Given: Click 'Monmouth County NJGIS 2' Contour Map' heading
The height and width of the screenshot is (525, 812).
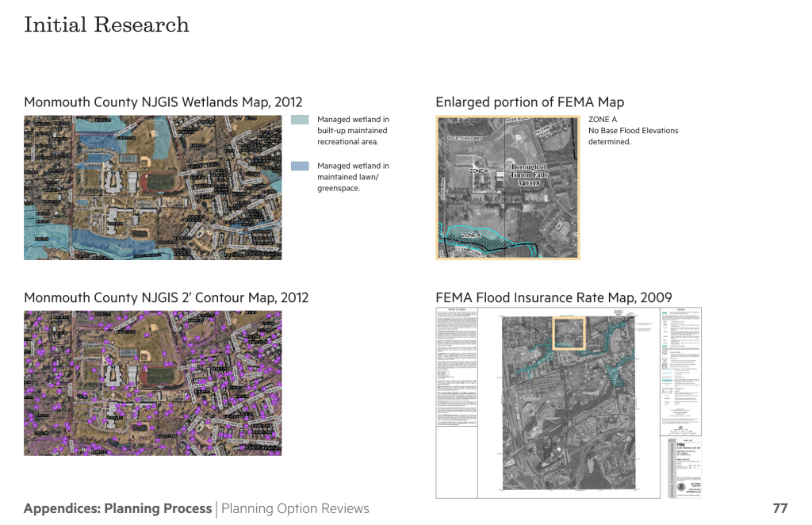Looking at the screenshot, I should coord(167,298).
